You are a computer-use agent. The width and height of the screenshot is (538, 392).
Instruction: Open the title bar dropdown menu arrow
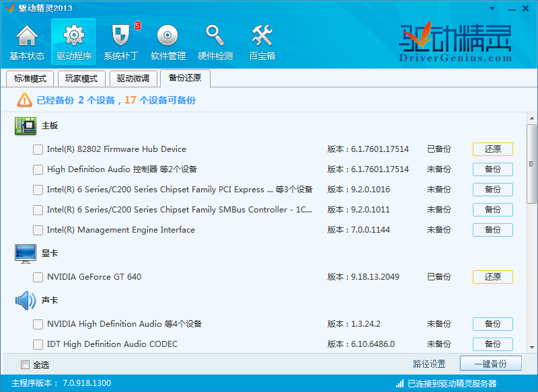(x=492, y=9)
